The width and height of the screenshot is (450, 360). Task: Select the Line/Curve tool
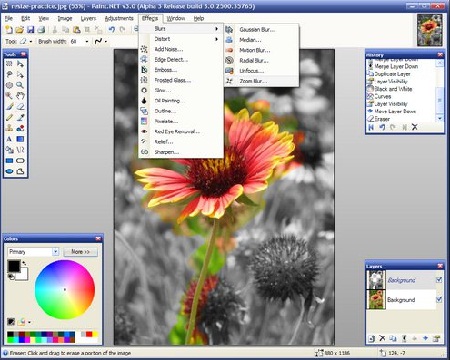[20, 150]
